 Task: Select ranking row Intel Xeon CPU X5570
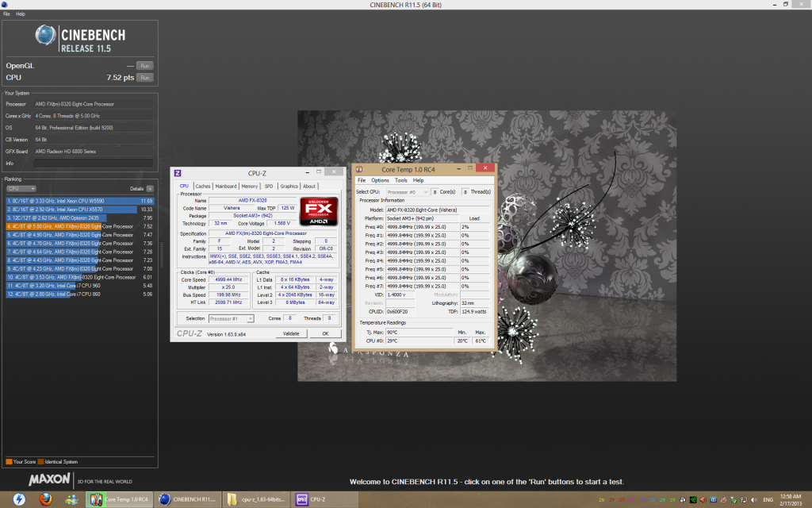(x=80, y=210)
